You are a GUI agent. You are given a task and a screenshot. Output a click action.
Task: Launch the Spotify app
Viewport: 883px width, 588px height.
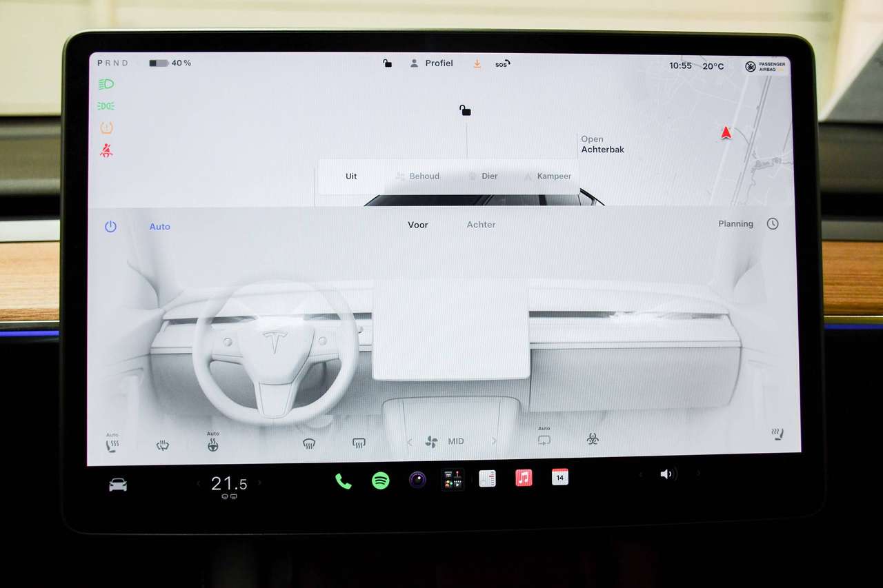pyautogui.click(x=380, y=480)
